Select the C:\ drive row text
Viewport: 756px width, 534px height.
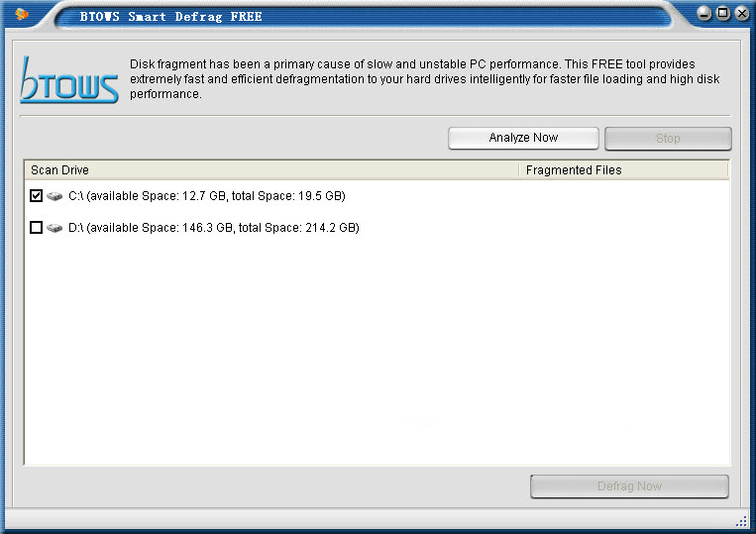click(206, 196)
